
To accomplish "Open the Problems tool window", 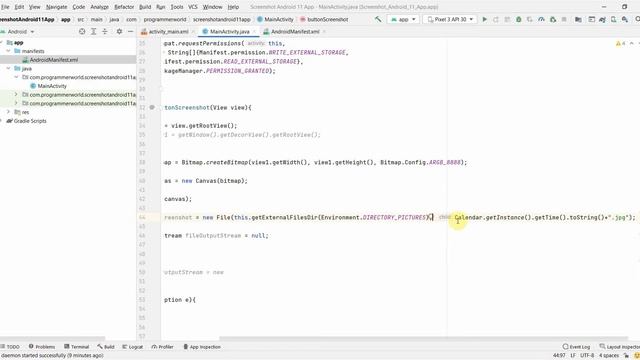I will 42,347.
